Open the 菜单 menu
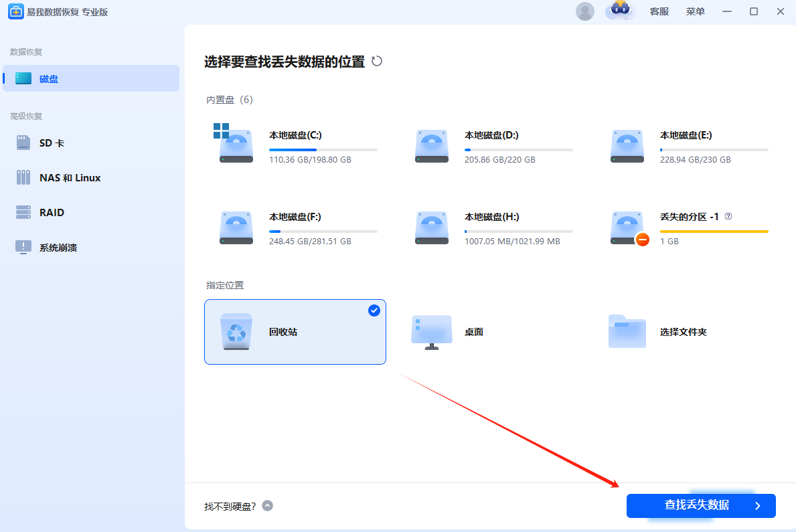Screen dimensions: 796x532 tap(696, 11)
